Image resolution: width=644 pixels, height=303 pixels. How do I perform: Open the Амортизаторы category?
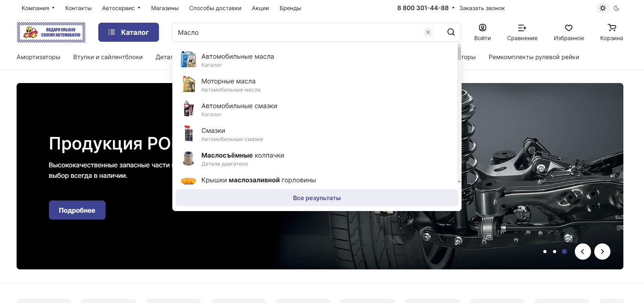point(38,57)
